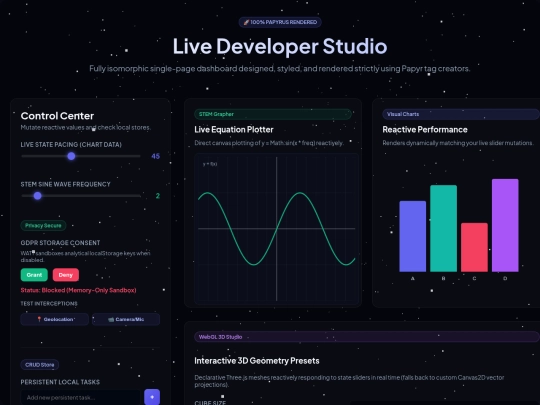Click the STEM SINE WAVE FREQUENCY label
Viewport: 540px width, 405px height.
(x=65, y=184)
